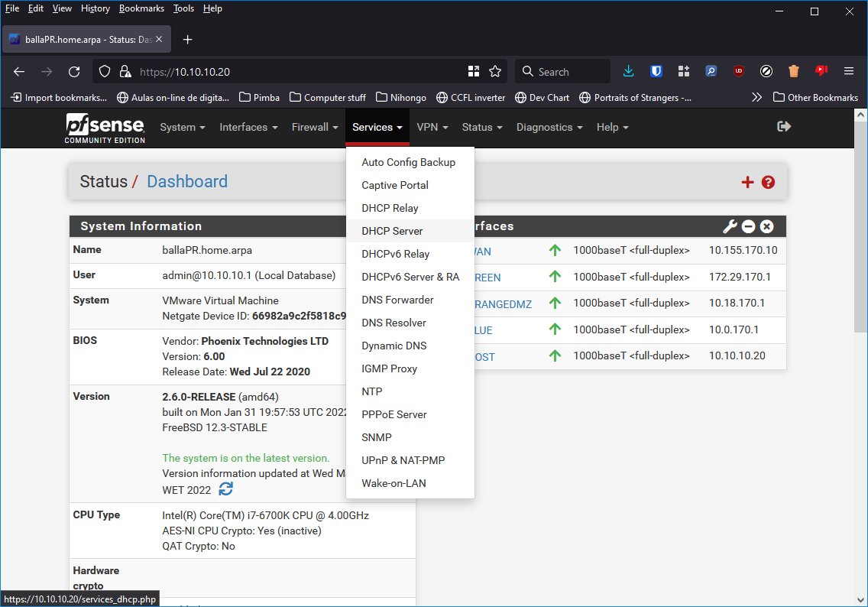Click the pfSense logout icon
Image resolution: width=868 pixels, height=607 pixels.
point(783,127)
